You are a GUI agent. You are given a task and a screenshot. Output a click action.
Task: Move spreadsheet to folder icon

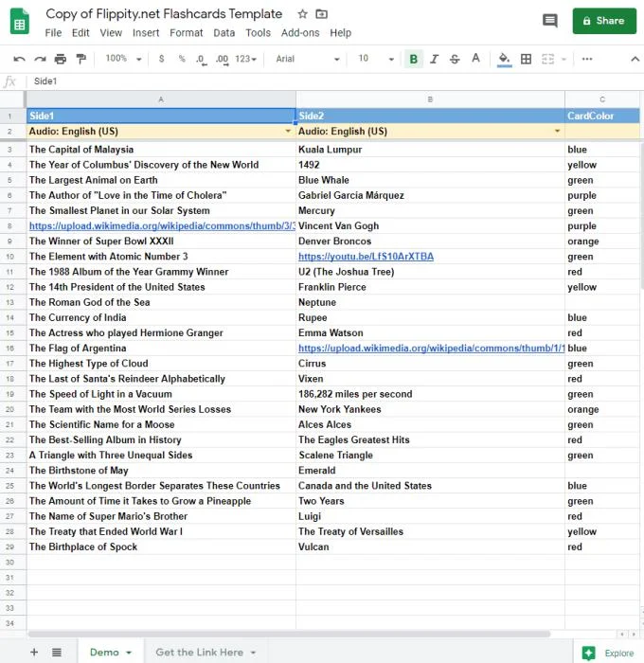[321, 14]
